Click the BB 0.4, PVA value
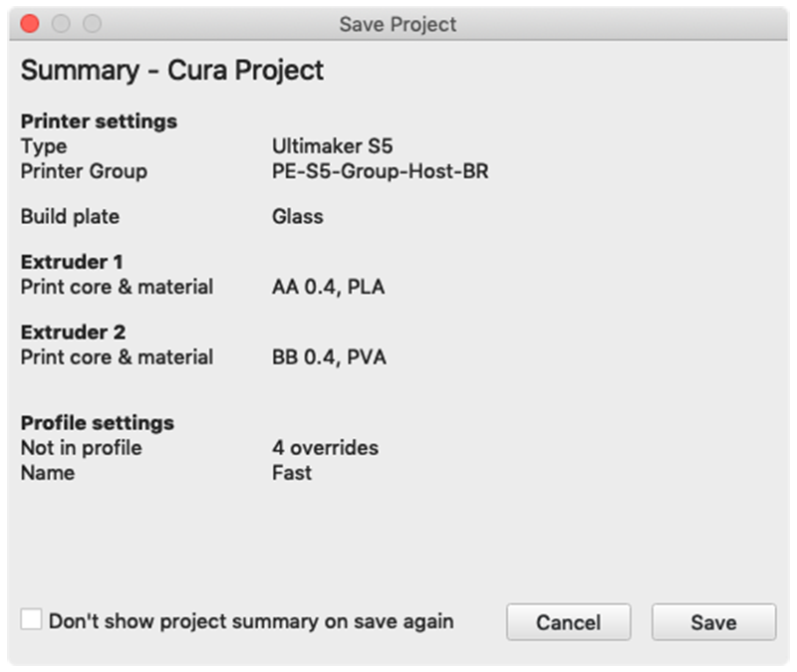Viewport: 797px width, 672px height. [x=329, y=357]
